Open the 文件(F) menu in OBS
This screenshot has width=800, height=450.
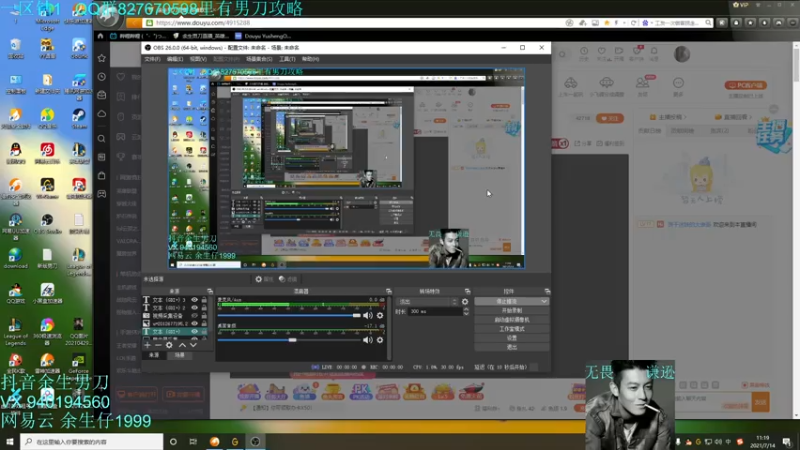click(x=152, y=59)
